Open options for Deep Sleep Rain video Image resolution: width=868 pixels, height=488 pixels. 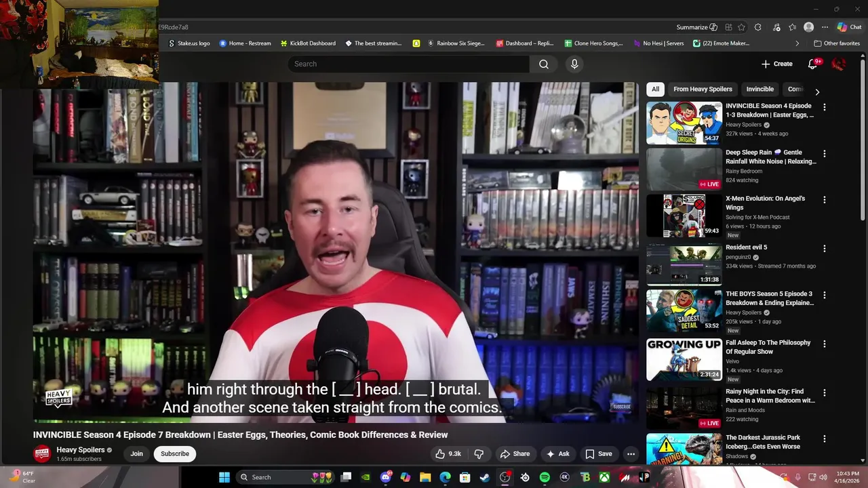tap(825, 153)
